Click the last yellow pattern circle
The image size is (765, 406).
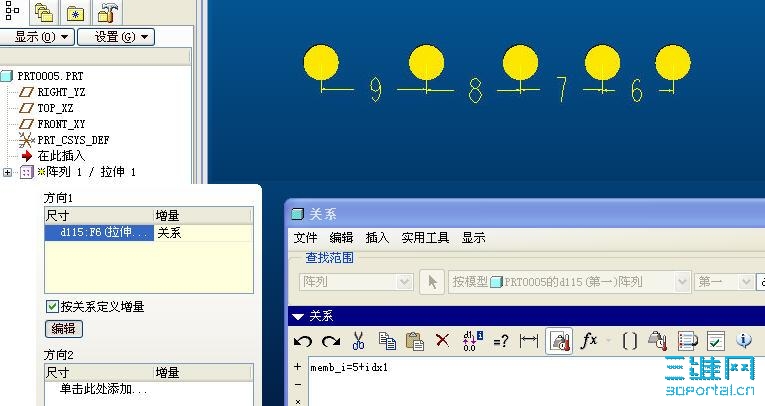click(x=673, y=62)
